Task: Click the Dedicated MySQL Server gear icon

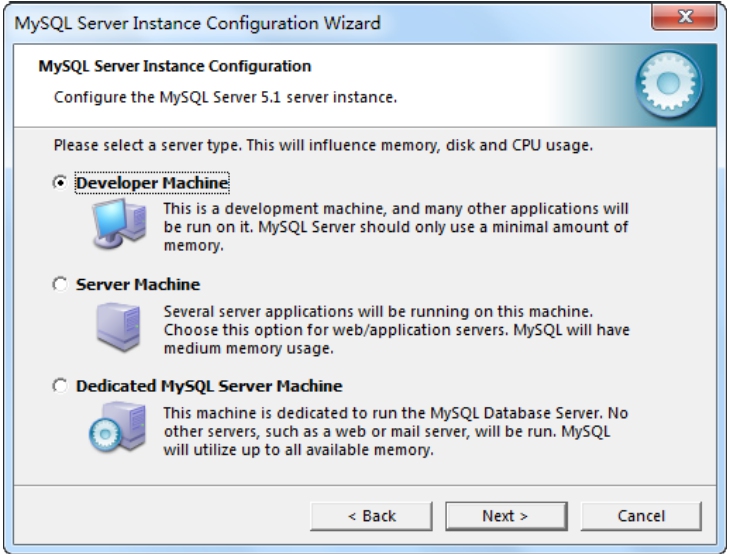Action: (118, 428)
